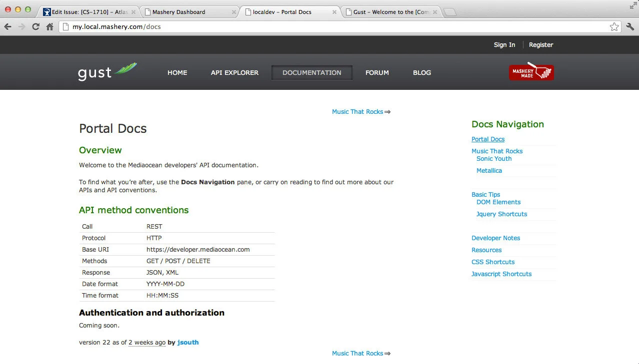Follow the bottom Music That Rocks link
Viewport: 639px width, 364px height.
pyautogui.click(x=361, y=354)
